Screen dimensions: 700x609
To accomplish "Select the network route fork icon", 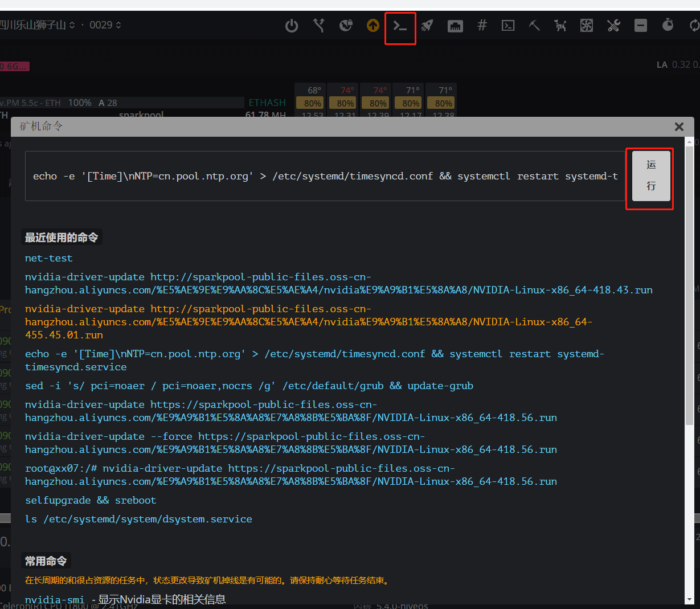I will pos(319,25).
